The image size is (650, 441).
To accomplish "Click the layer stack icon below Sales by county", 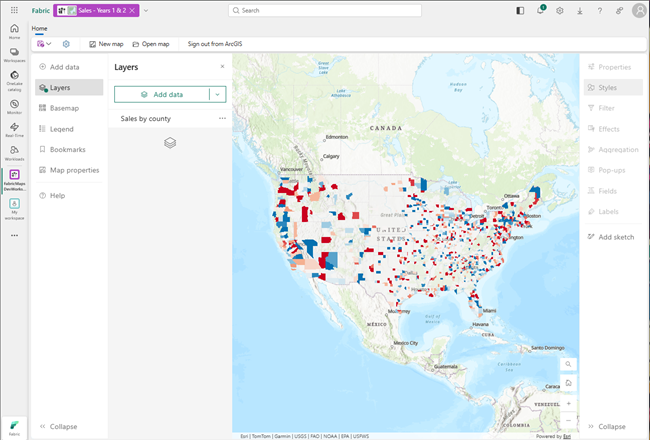I will (170, 143).
